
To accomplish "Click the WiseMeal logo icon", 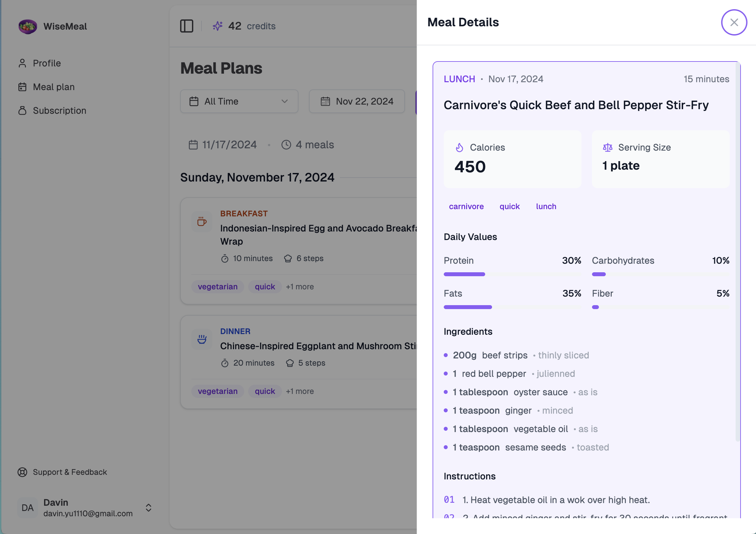I will click(x=28, y=26).
